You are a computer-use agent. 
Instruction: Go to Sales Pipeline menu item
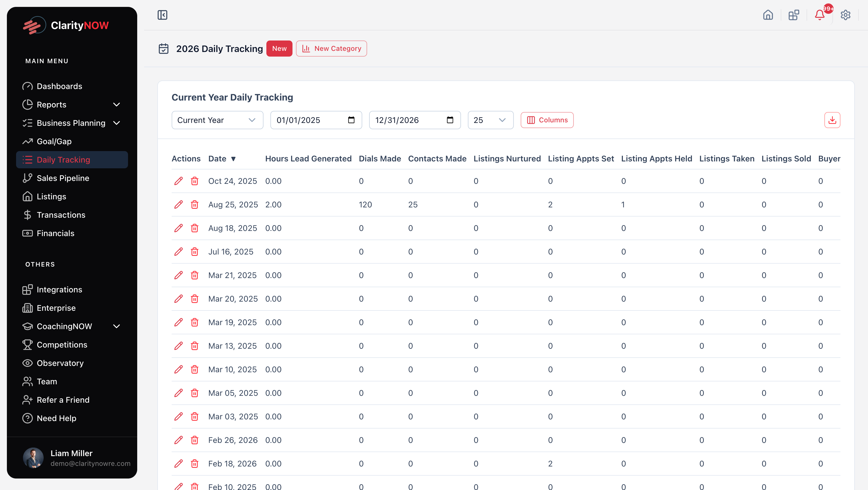point(63,178)
